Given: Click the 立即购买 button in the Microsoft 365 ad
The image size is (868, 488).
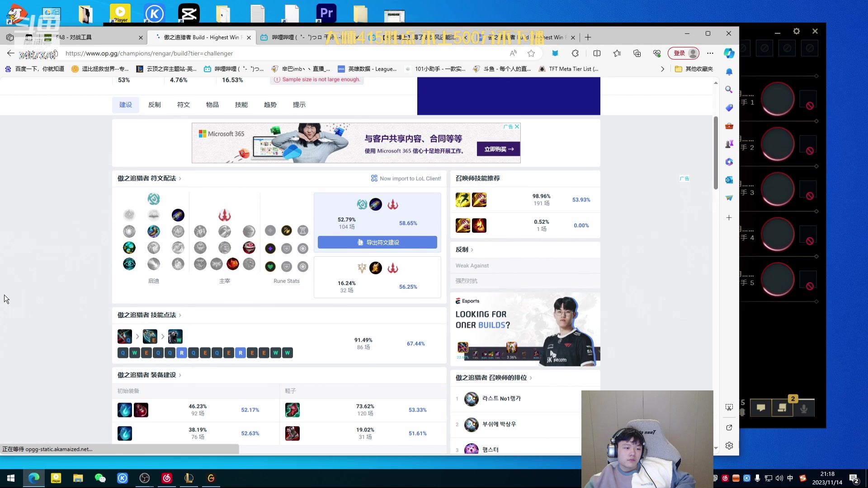Looking at the screenshot, I should pos(498,149).
